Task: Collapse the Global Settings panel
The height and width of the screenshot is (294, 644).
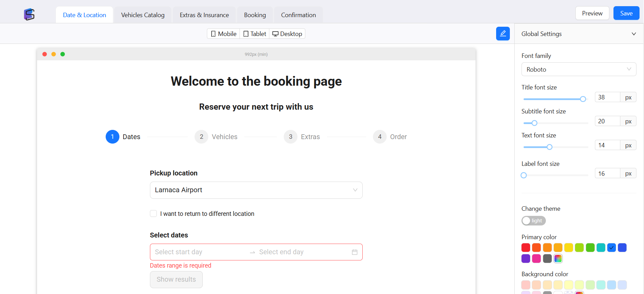Action: [633, 34]
